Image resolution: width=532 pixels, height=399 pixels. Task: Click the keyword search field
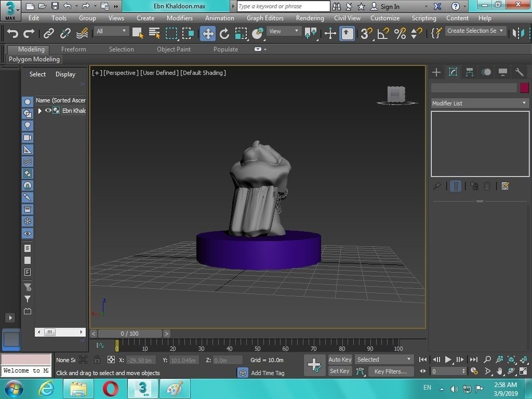(283, 6)
